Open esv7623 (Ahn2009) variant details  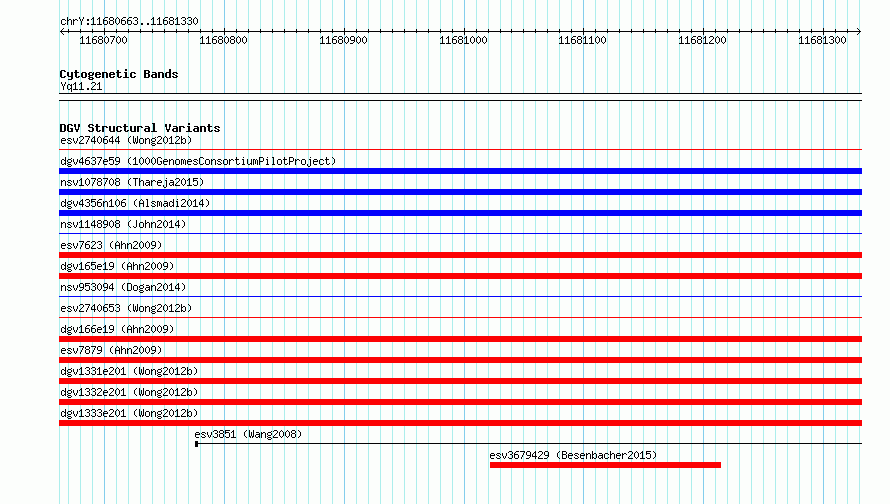point(111,245)
